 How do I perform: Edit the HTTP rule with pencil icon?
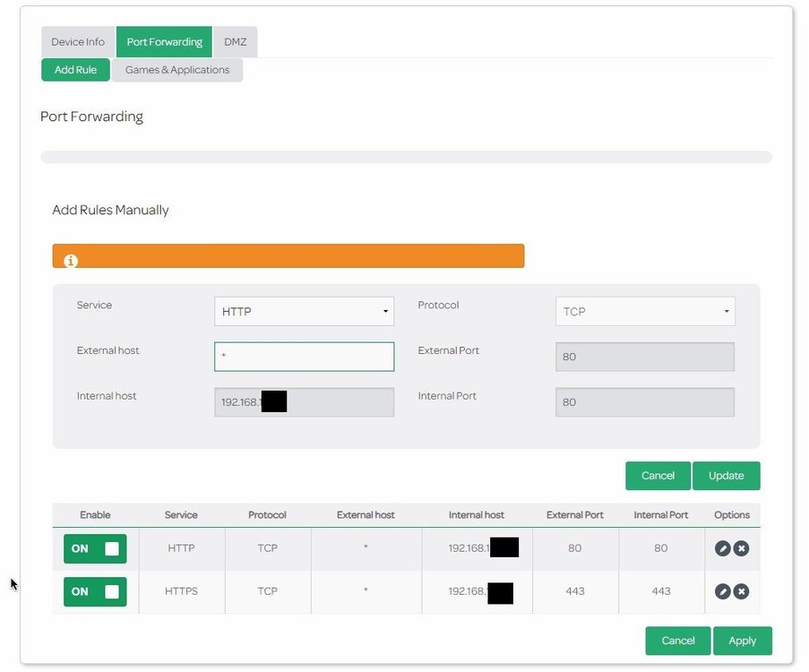(722, 548)
